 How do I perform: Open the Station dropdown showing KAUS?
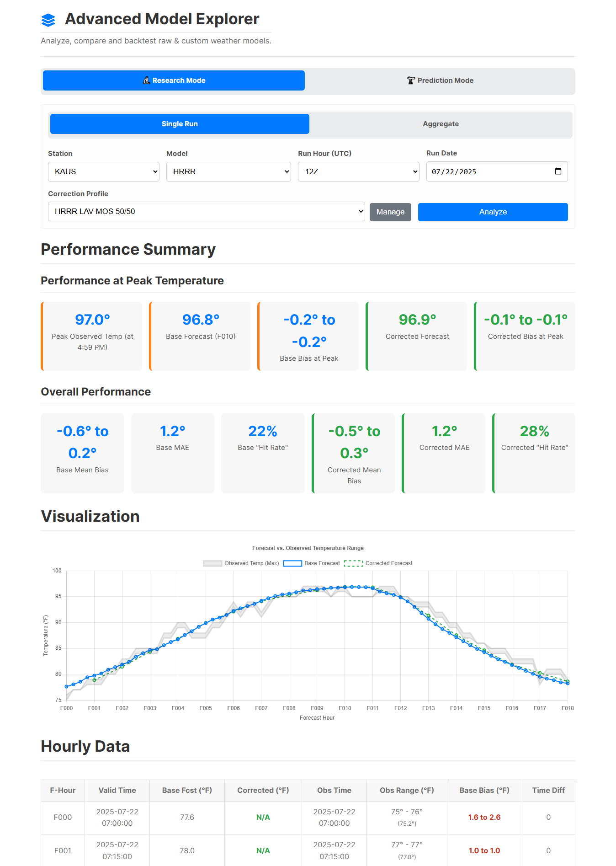tap(104, 172)
